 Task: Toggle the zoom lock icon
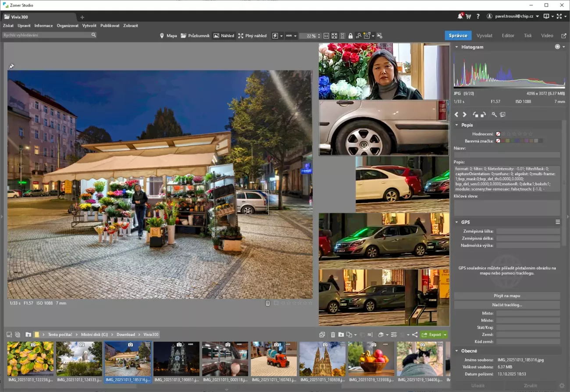click(x=350, y=36)
